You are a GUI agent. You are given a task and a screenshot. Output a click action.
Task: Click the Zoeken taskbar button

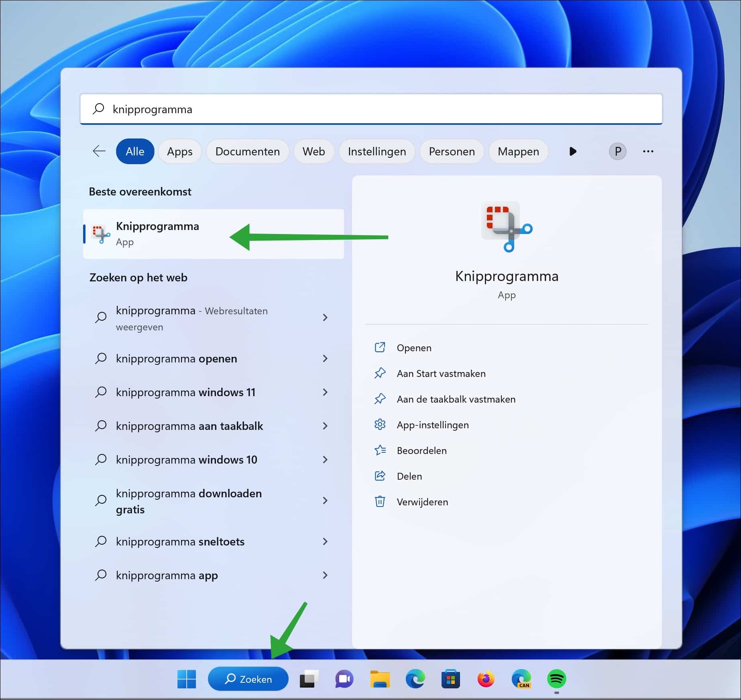coord(248,679)
